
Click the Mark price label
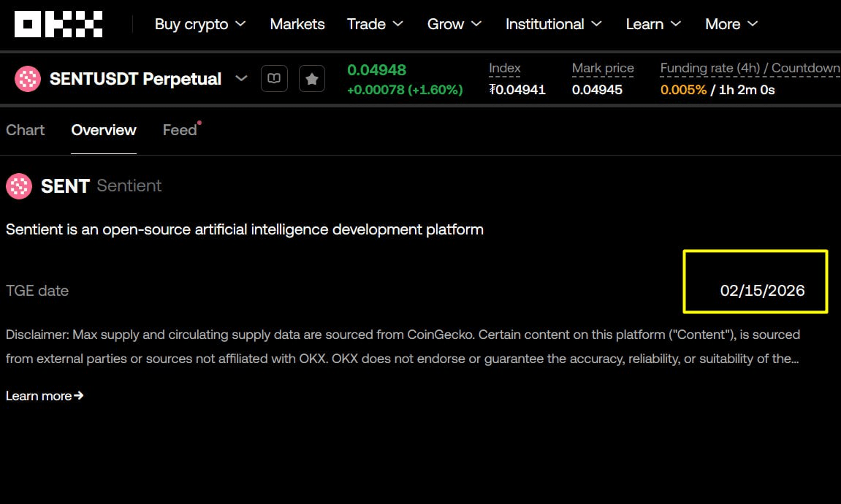tap(603, 68)
